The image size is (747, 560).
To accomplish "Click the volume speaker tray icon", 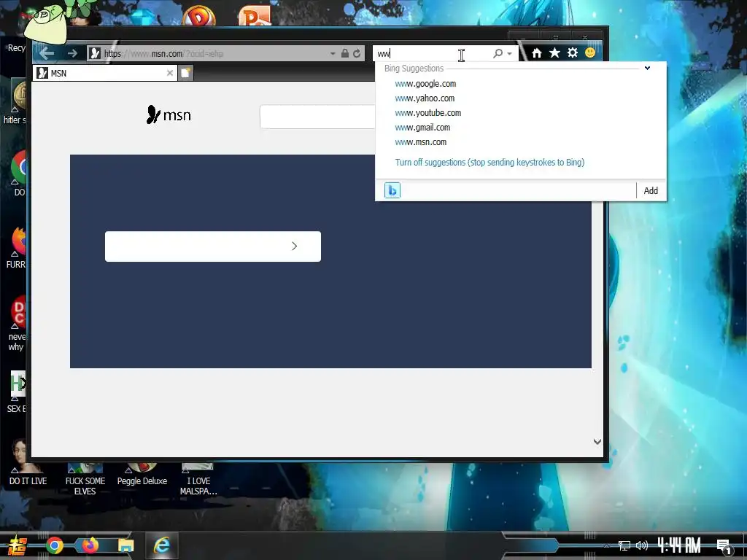I will 642,545.
